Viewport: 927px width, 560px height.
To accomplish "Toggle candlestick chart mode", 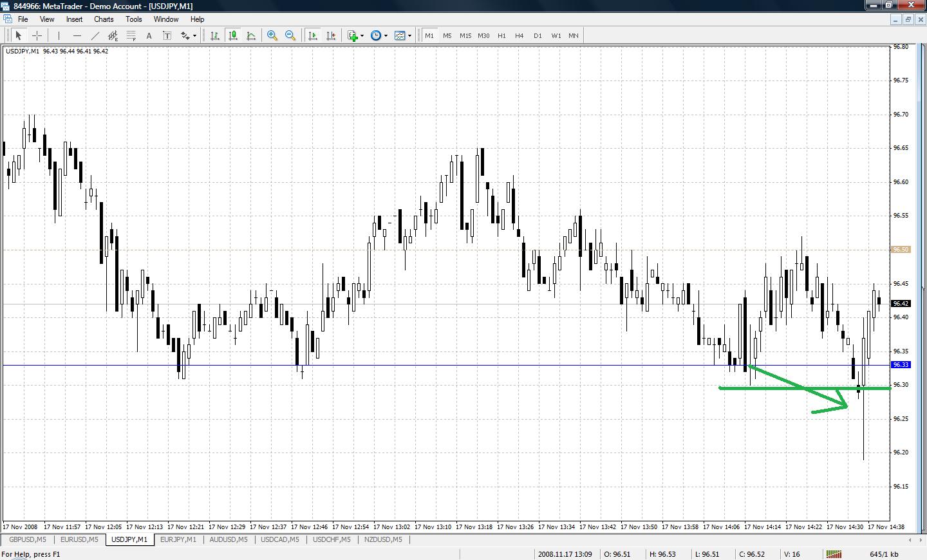I will pyautogui.click(x=233, y=36).
